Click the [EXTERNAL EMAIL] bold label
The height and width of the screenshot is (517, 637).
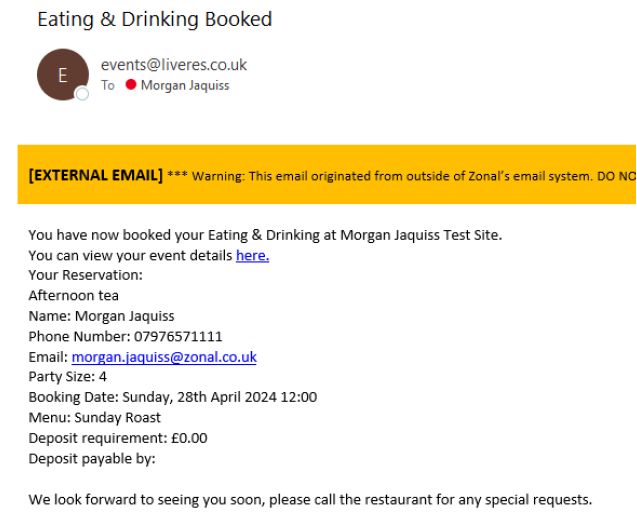click(x=96, y=175)
